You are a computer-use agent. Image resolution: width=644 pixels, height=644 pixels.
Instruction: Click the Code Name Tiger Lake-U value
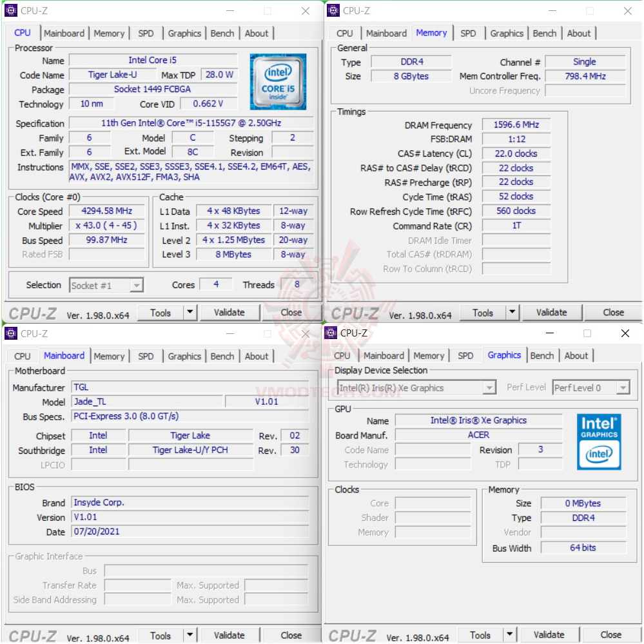click(113, 75)
